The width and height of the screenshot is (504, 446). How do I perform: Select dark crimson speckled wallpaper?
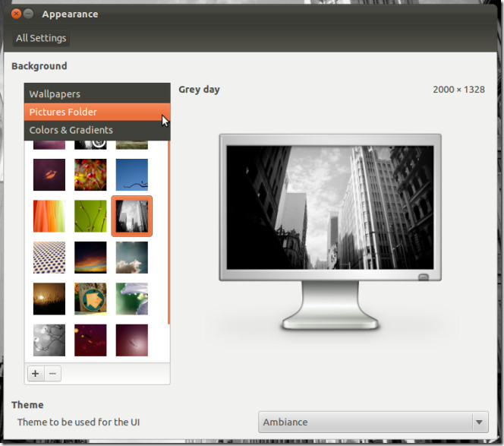(x=90, y=340)
